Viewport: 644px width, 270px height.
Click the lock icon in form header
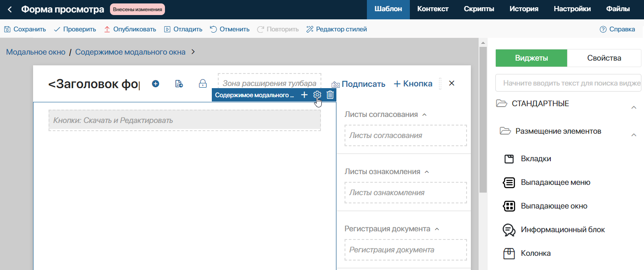point(203,84)
